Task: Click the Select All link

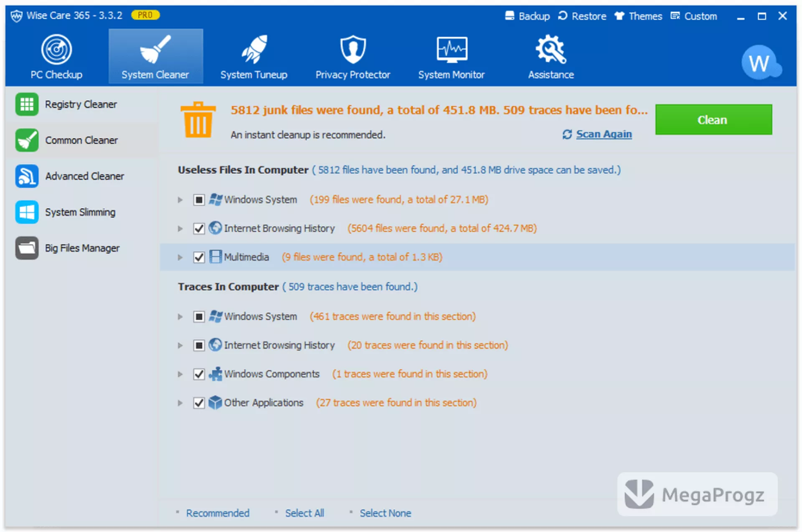Action: (x=305, y=513)
